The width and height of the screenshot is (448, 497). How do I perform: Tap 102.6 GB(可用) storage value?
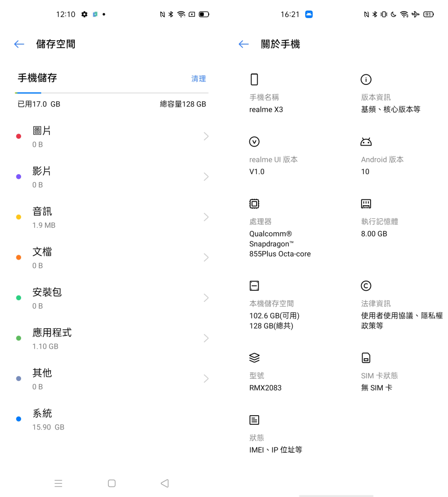pos(274,316)
